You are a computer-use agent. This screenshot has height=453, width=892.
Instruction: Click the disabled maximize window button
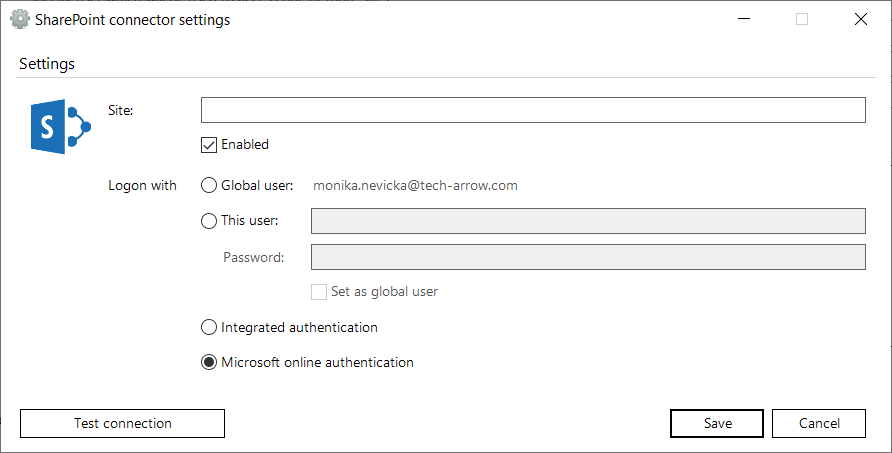tap(802, 19)
